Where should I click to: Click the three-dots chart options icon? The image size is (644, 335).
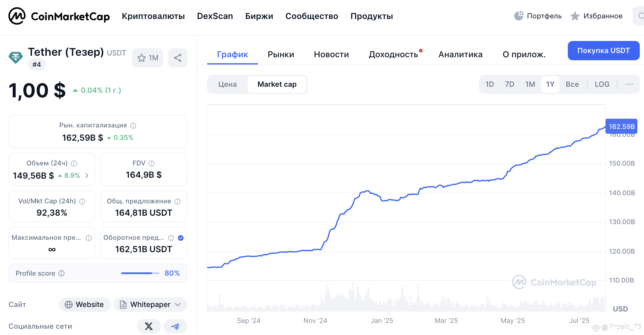tap(629, 84)
